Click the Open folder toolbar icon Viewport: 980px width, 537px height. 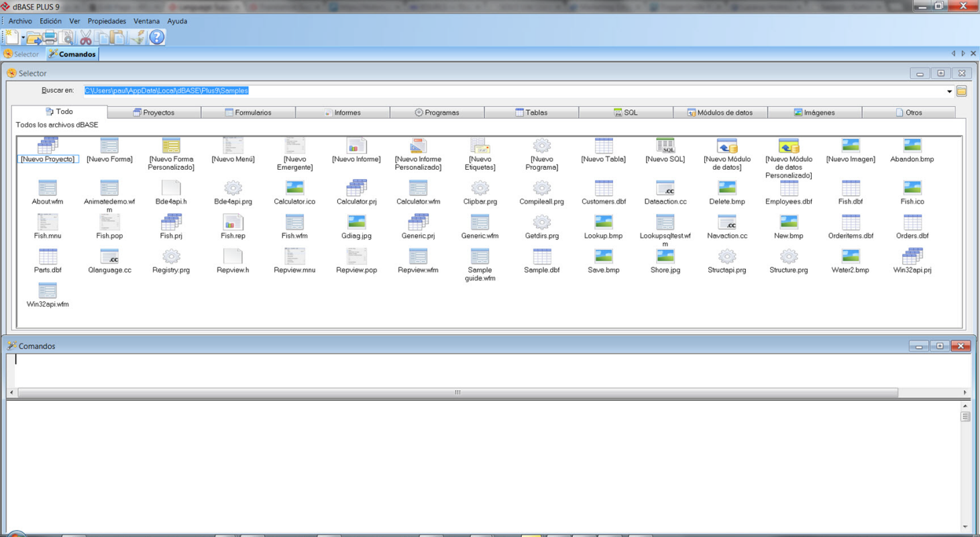coord(34,38)
